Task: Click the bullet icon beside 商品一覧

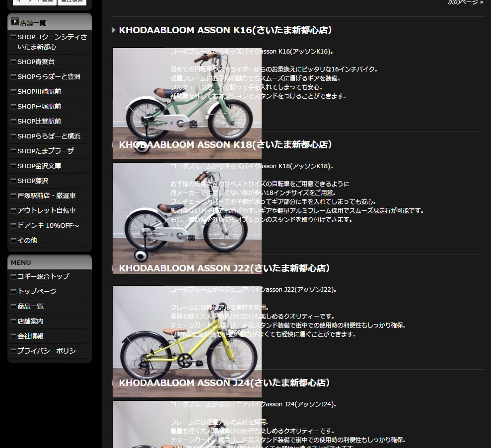Action: (13, 306)
